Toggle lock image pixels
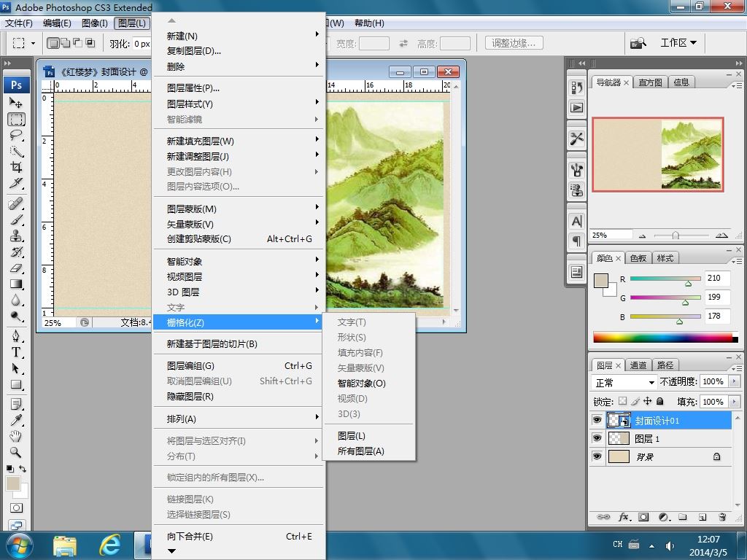Viewport: 747px width, 560px height. [635, 402]
